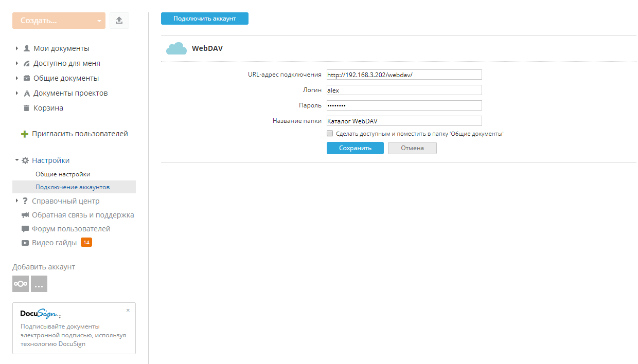The height and width of the screenshot is (364, 638).
Task: Click the Справочный центр question mark icon
Action: pos(25,201)
